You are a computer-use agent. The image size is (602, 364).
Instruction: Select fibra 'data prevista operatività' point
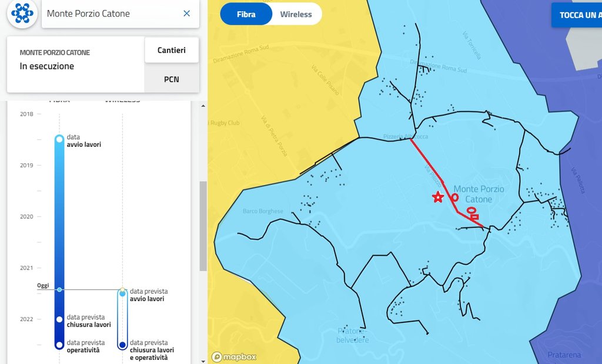point(59,345)
